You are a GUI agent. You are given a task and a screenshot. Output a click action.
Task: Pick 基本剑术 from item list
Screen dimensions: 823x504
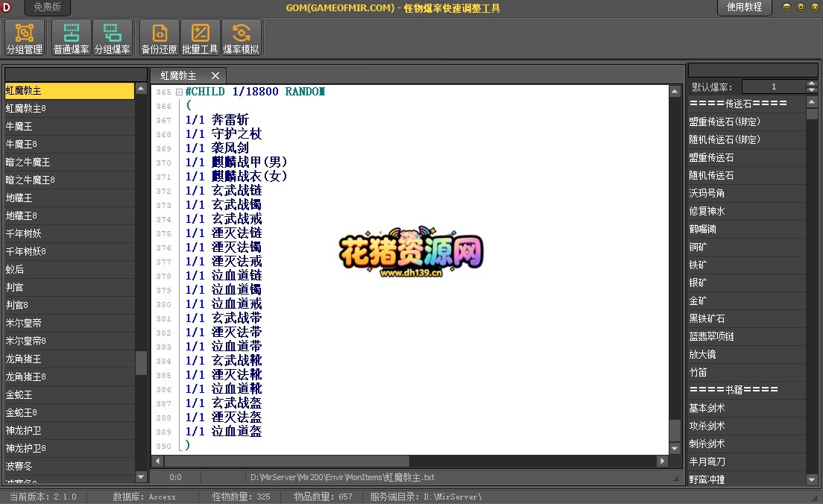[x=746, y=408]
